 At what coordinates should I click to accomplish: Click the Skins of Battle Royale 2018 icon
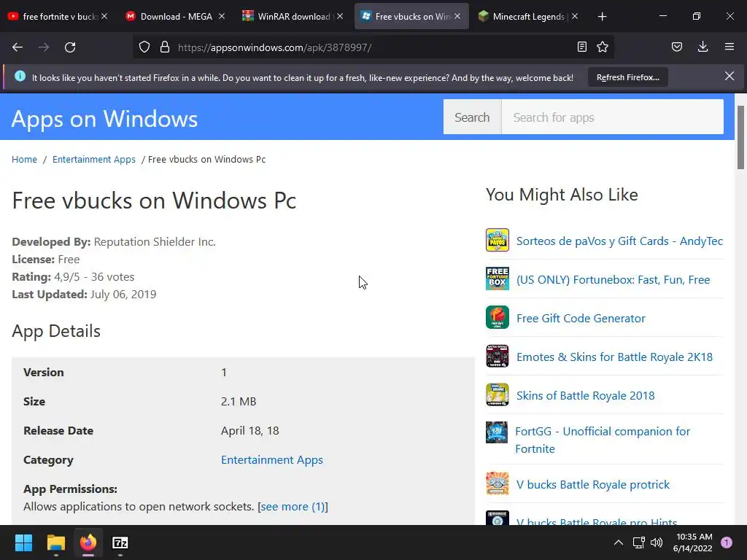498,394
